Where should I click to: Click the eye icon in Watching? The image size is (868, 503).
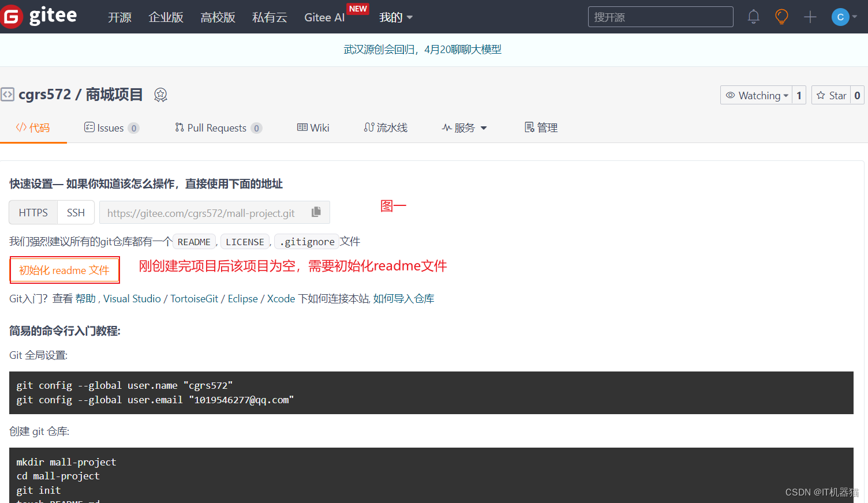[730, 95]
